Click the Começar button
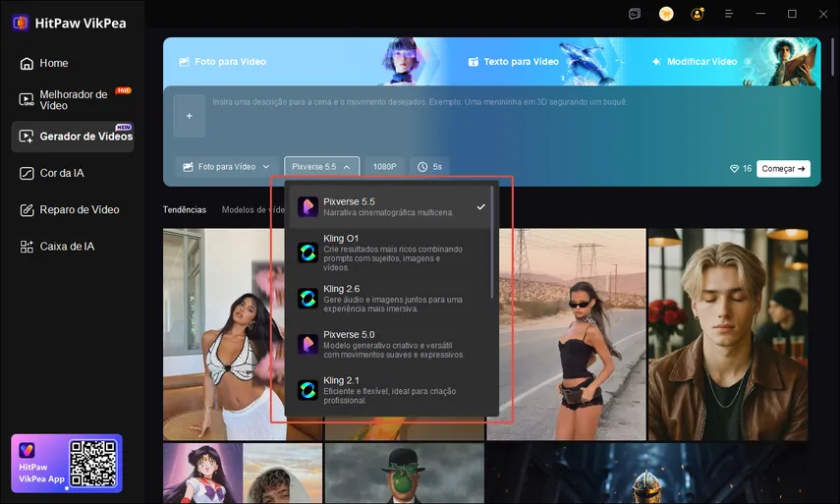This screenshot has width=840, height=504. click(783, 169)
